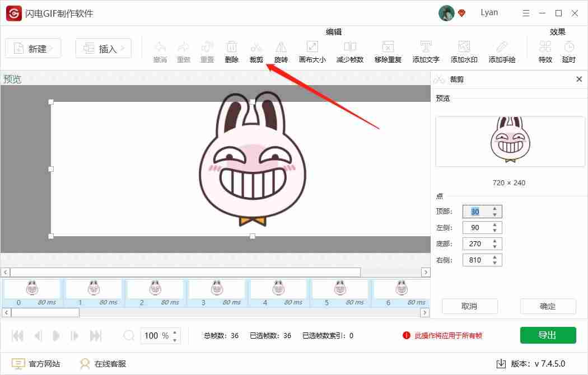Viewport: 588px width, 375px height.
Task: Click the 顶部 top input field
Action: 482,212
